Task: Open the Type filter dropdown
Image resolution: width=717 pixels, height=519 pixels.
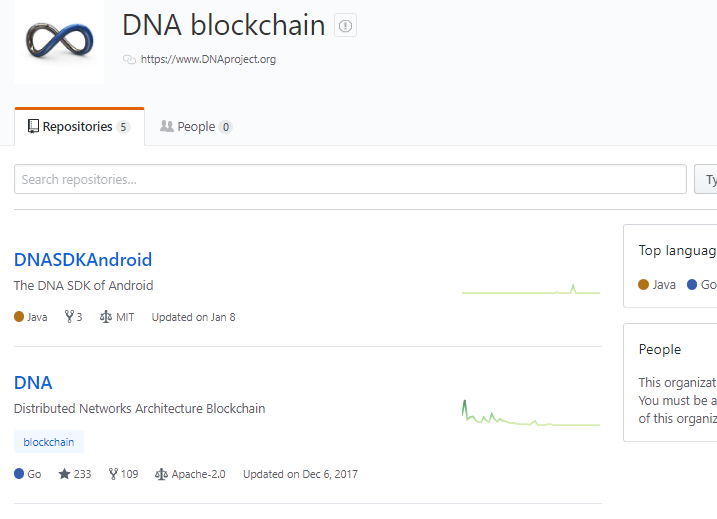Action: pyautogui.click(x=706, y=180)
